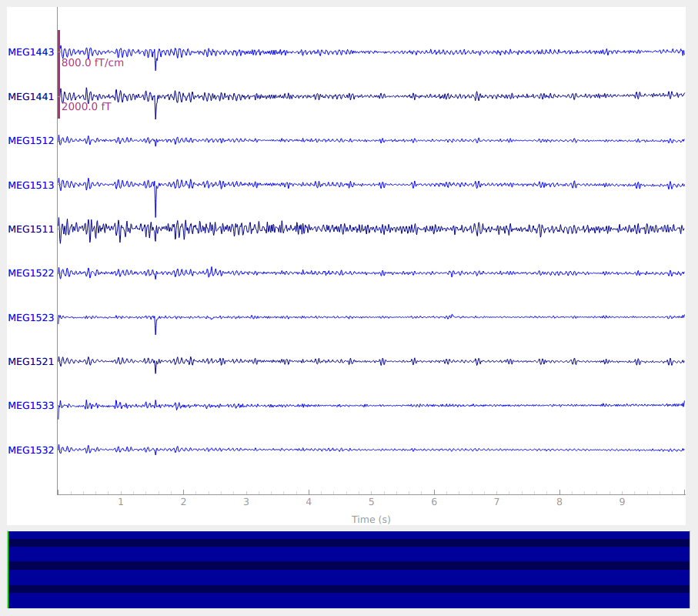698x616 pixels.
Task: Jump to the middle of the blue overview bar
Action: 349,570
